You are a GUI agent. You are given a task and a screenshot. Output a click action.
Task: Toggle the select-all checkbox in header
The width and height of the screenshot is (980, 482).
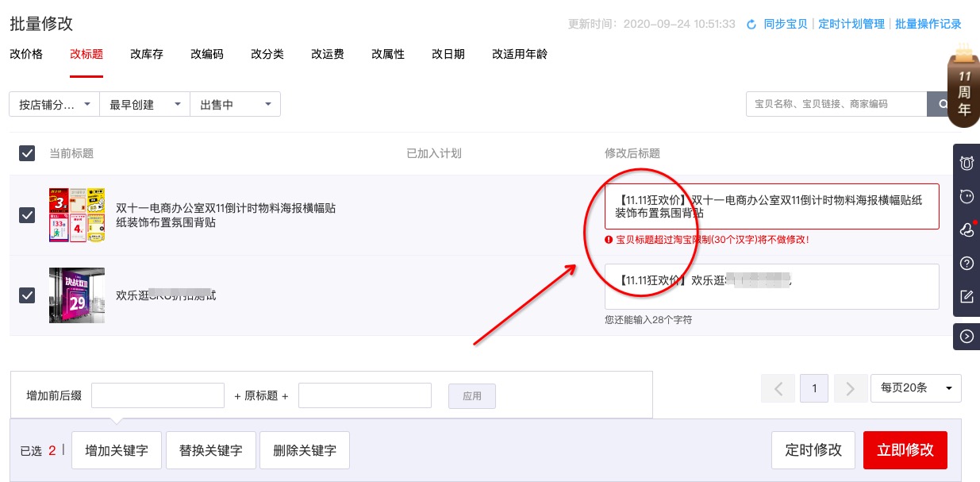pos(27,153)
